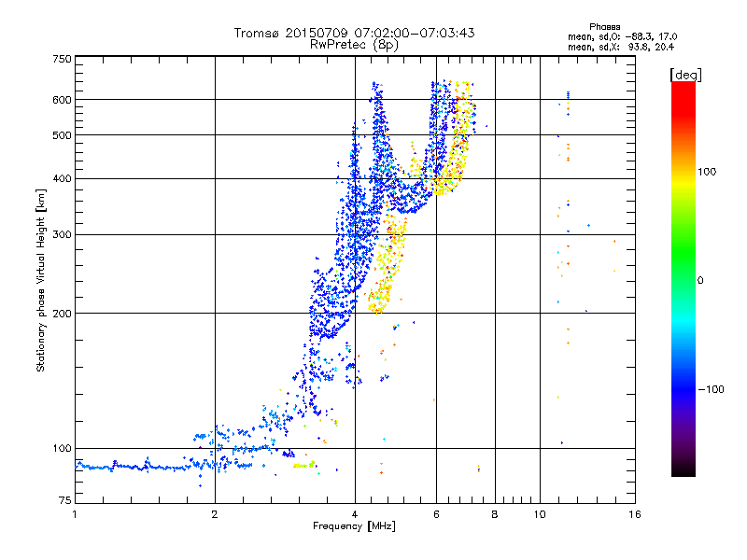The width and height of the screenshot is (747, 560).
Task: Click the '600' height tick label
Action: tap(63, 100)
